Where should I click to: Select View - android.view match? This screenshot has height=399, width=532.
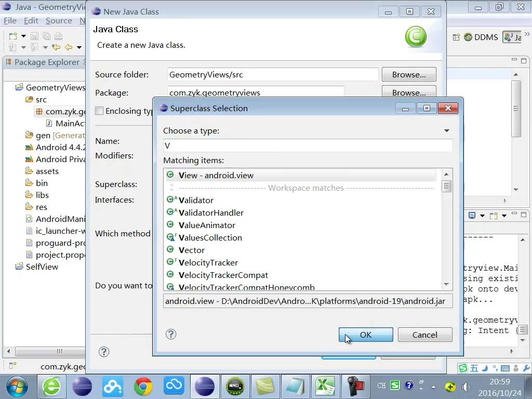[x=301, y=176]
